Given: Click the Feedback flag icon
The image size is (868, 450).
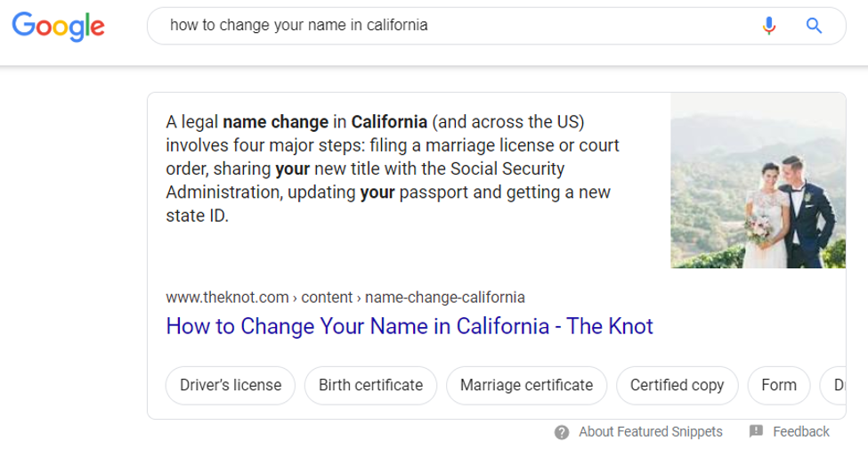Looking at the screenshot, I should point(757,431).
